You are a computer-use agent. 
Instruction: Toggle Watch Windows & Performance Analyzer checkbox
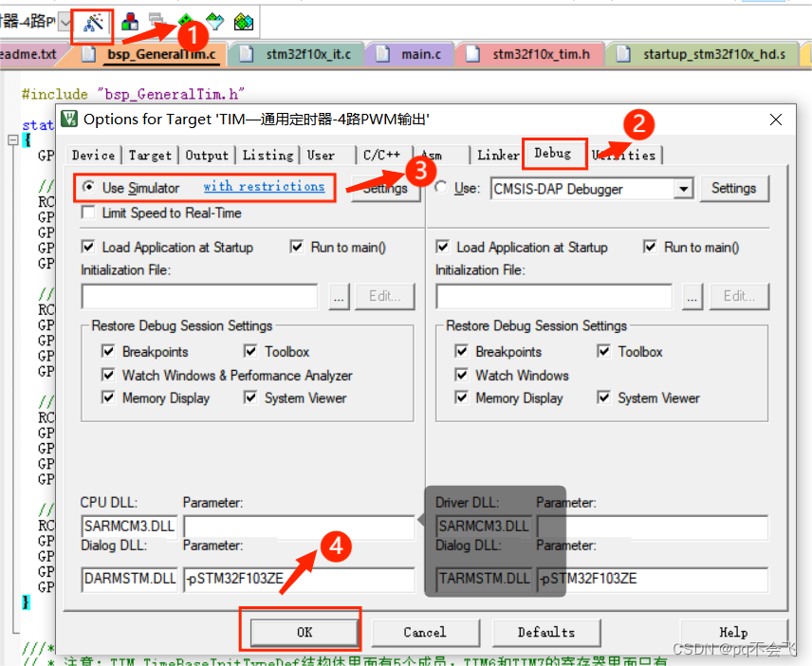pyautogui.click(x=108, y=375)
